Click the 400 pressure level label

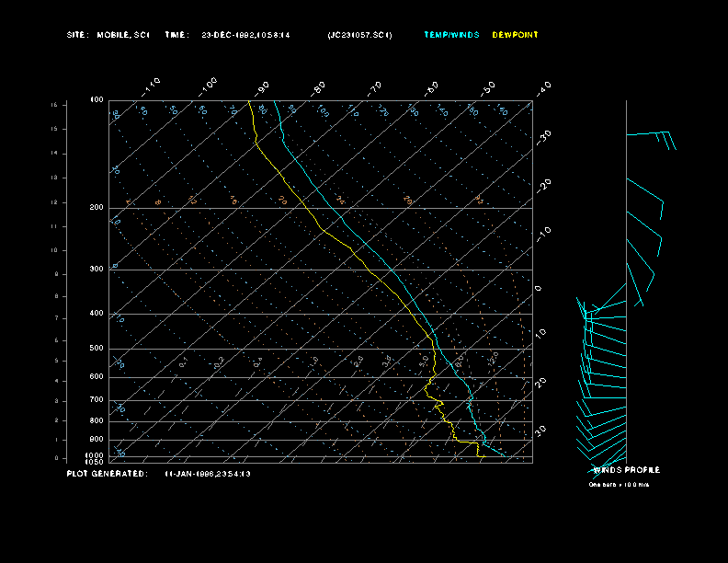[97, 314]
